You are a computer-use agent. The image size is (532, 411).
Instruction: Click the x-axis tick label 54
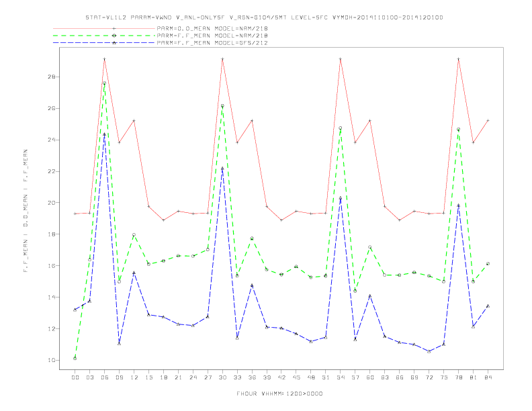pyautogui.click(x=341, y=377)
